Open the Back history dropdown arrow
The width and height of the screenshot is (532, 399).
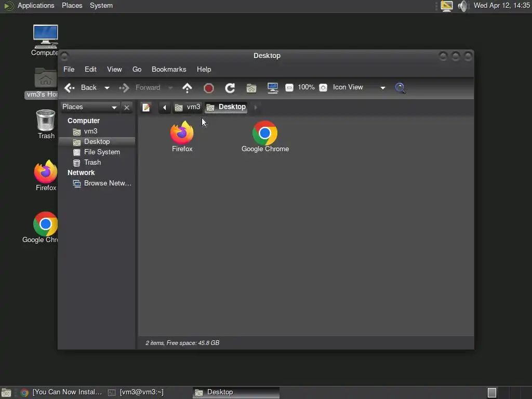pyautogui.click(x=107, y=88)
